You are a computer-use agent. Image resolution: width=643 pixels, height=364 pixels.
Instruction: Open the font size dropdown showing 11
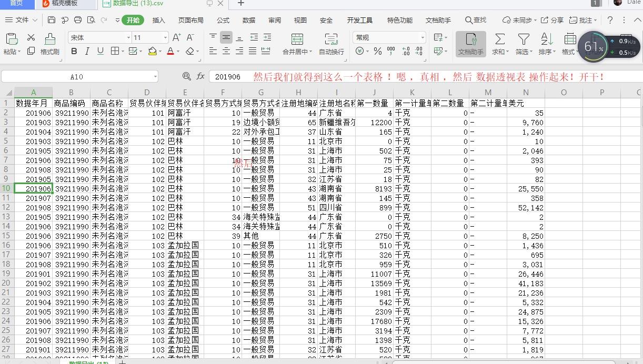click(x=165, y=38)
